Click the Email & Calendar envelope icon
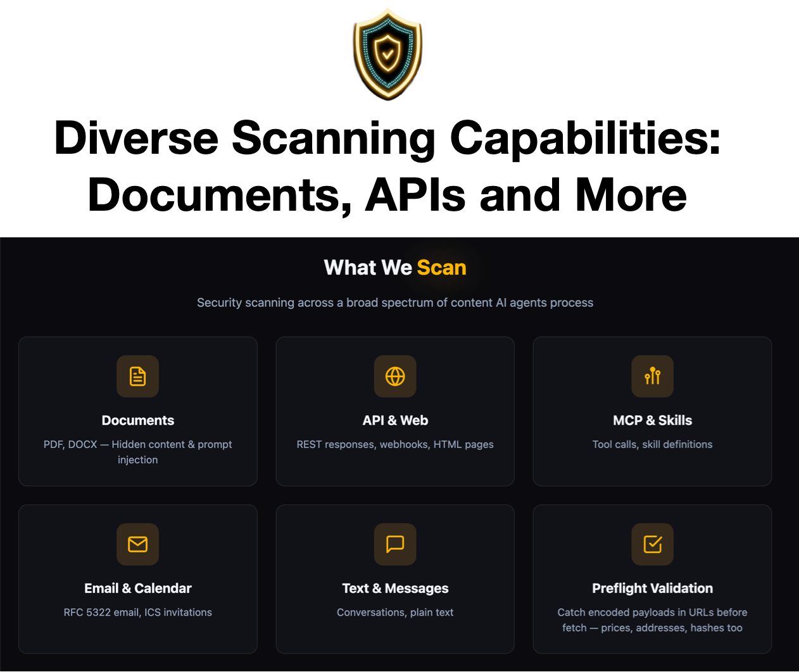This screenshot has height=672, width=799. (x=137, y=544)
